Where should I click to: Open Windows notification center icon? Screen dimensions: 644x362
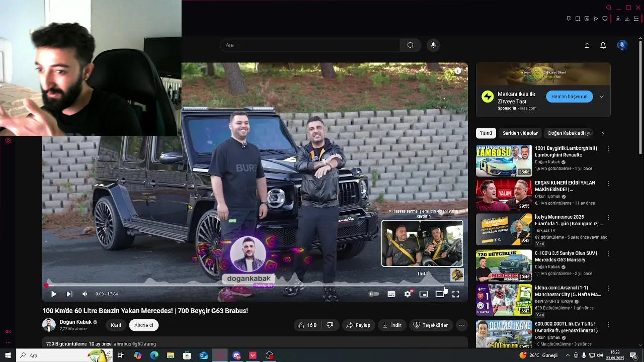(633, 355)
